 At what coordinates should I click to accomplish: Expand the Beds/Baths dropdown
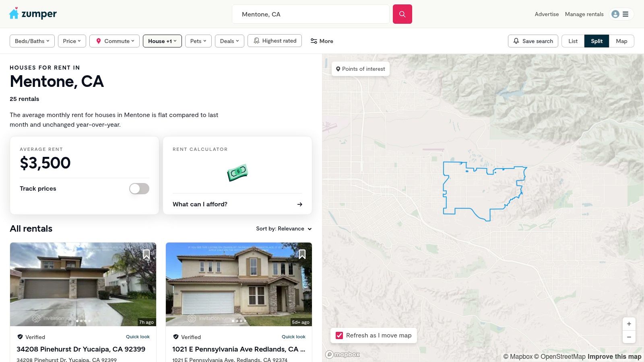tap(32, 41)
